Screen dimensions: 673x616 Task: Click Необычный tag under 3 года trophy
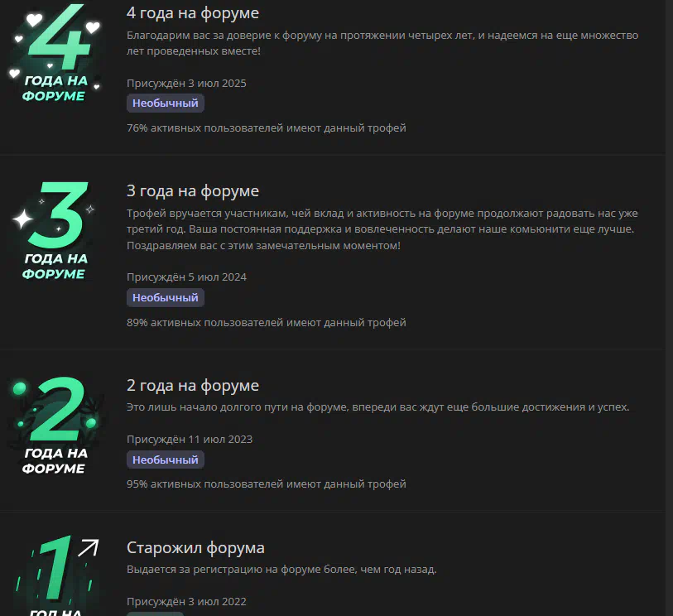[x=166, y=298]
